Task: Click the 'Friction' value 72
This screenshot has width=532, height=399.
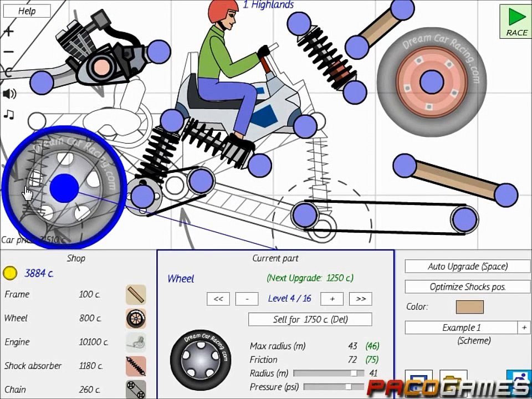Action: coord(352,360)
